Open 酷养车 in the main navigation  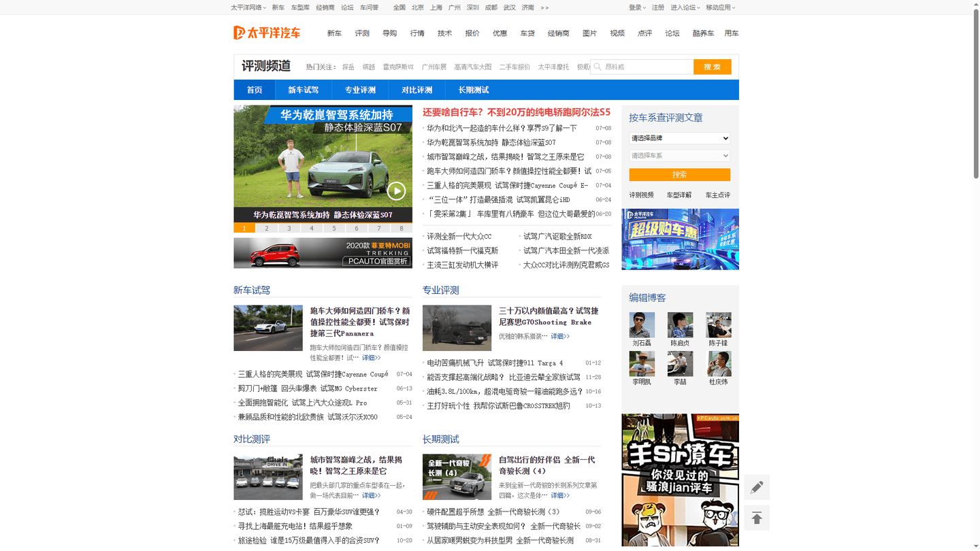coord(704,33)
